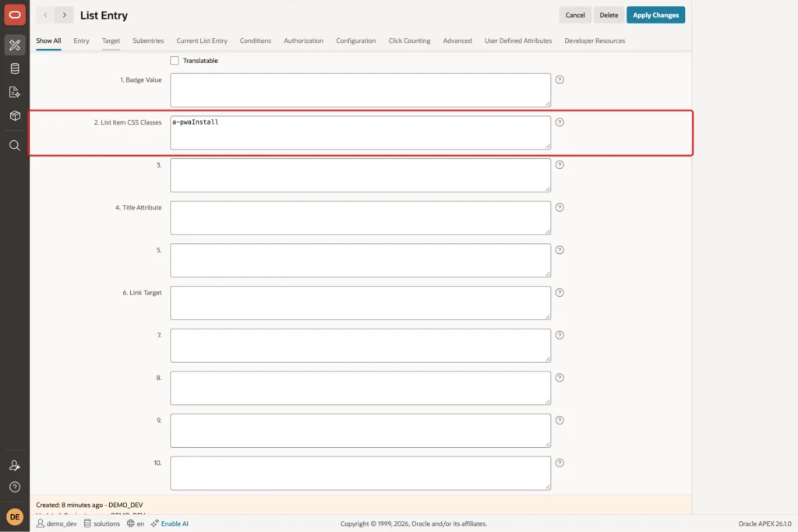
Task: Go to next list entry arrow
Action: click(64, 16)
